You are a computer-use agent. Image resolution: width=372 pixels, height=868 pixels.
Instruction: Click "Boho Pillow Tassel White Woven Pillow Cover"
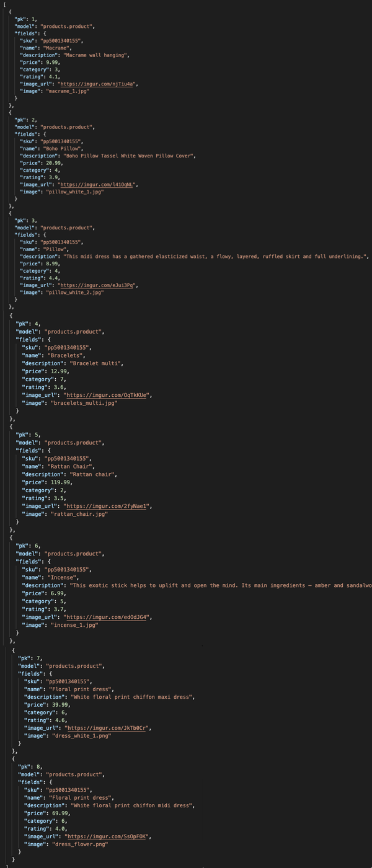(x=129, y=156)
